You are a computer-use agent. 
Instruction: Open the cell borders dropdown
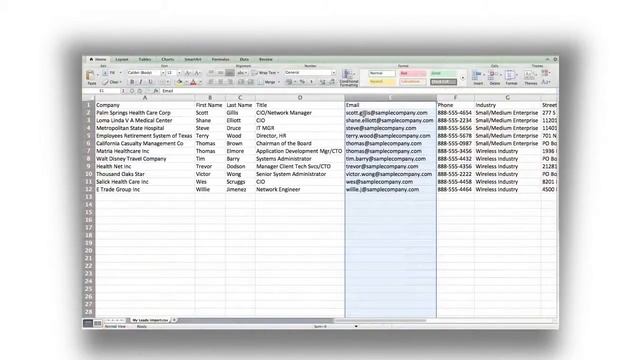(x=164, y=82)
